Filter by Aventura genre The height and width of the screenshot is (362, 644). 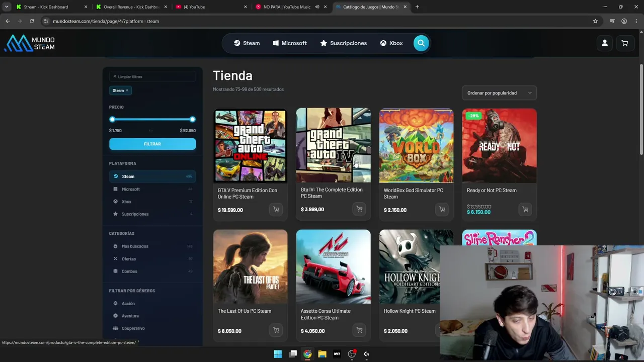pyautogui.click(x=152, y=316)
